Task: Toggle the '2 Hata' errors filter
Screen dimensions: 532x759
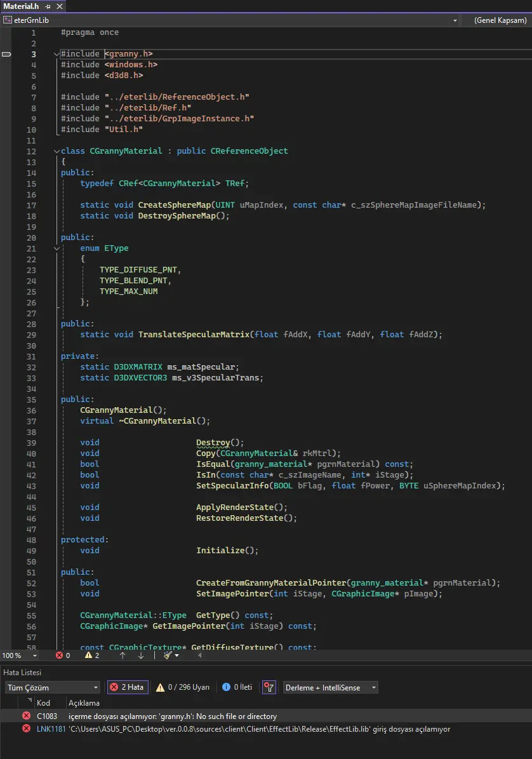Action: (x=127, y=687)
